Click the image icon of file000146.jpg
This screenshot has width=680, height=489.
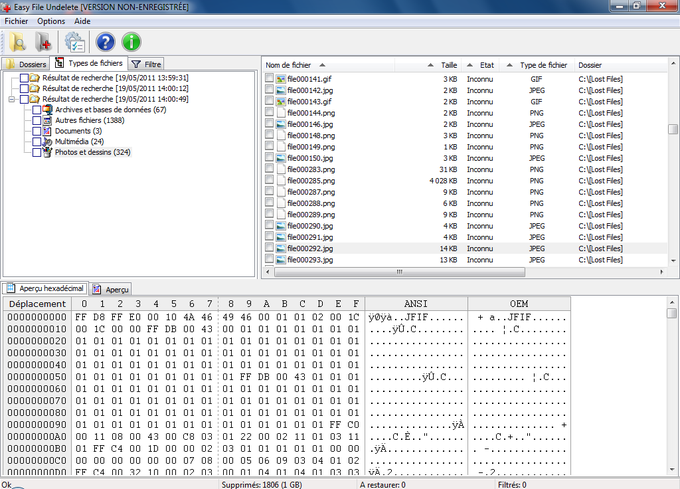(x=281, y=124)
